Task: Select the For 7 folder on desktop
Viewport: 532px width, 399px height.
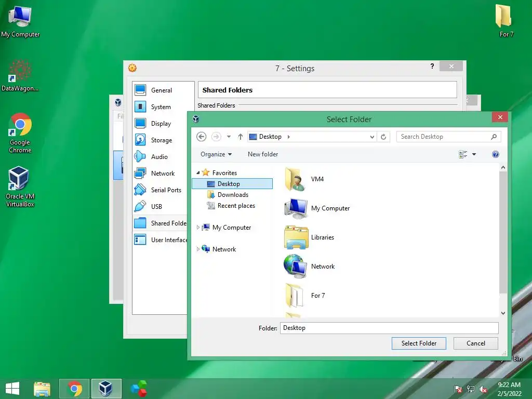Action: (504, 20)
